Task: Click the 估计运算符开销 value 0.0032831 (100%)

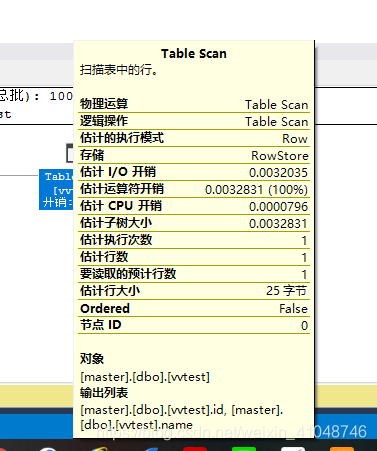Action: coord(256,190)
